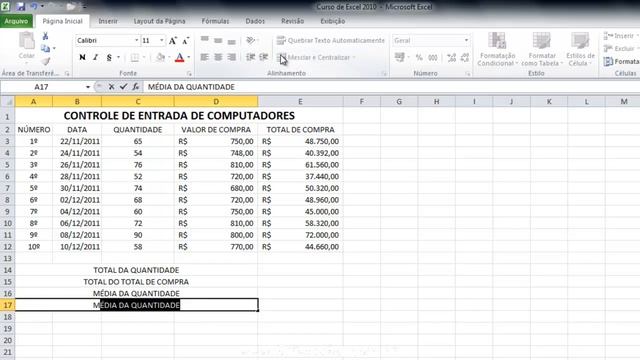The height and width of the screenshot is (360, 640).
Task: Open the Underline style dropdown arrow
Action: click(118, 58)
